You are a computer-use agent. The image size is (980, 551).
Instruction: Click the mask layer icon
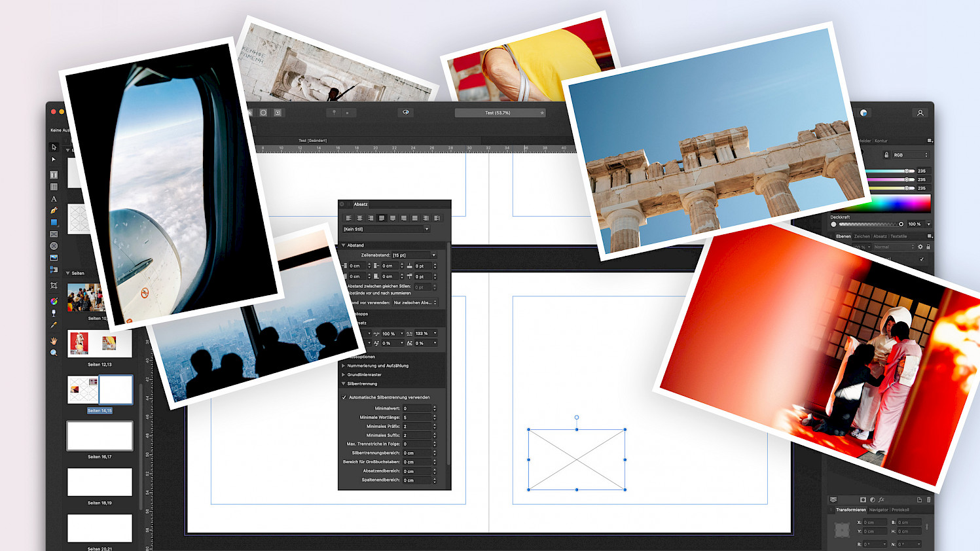[863, 500]
